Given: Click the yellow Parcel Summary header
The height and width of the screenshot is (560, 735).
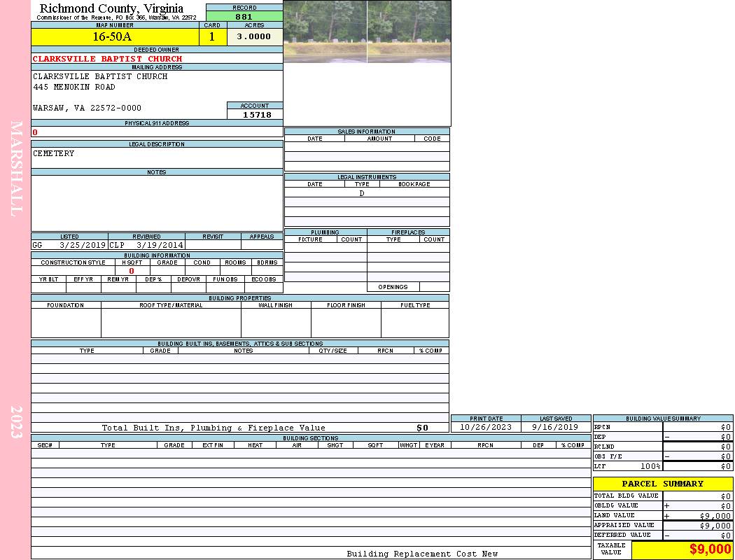Looking at the screenshot, I should [x=662, y=484].
